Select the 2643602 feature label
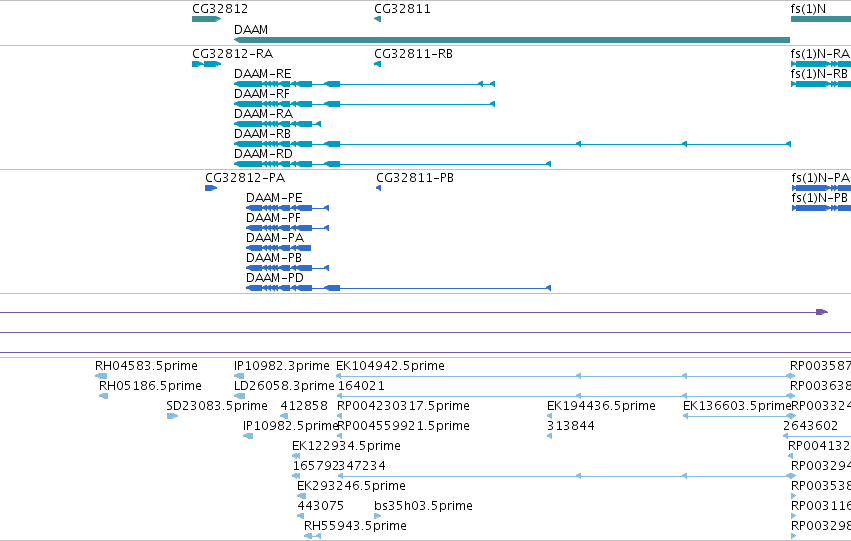 [x=810, y=426]
